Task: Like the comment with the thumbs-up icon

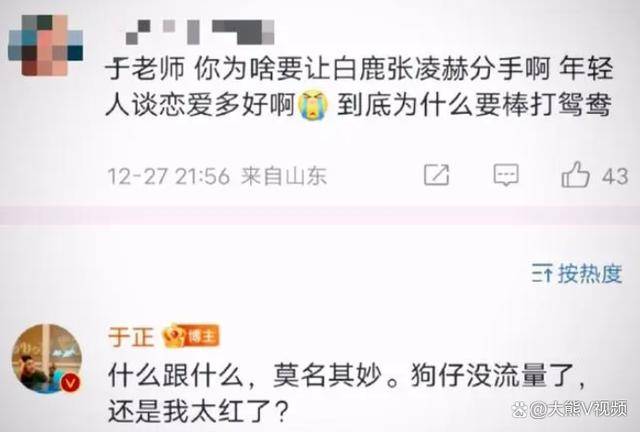Action: pyautogui.click(x=575, y=174)
